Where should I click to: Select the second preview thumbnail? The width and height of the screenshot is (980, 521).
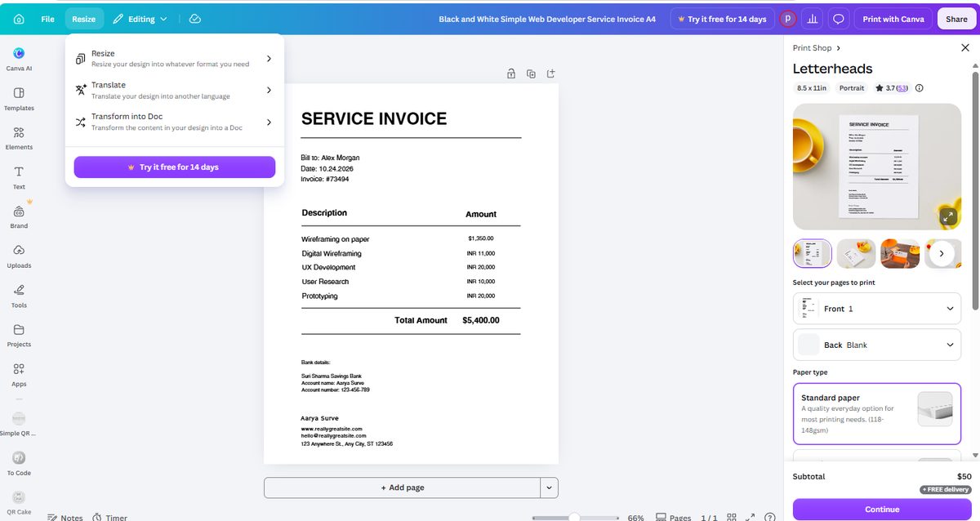click(x=856, y=254)
